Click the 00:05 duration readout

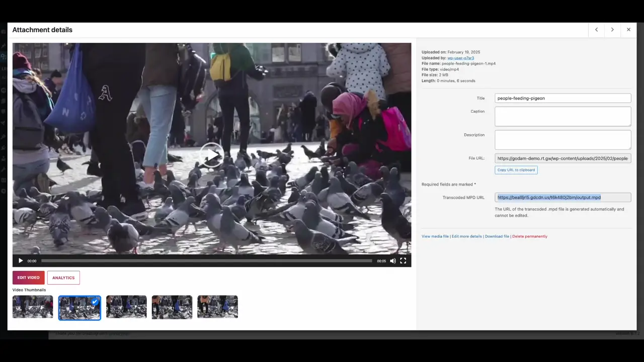point(381,261)
